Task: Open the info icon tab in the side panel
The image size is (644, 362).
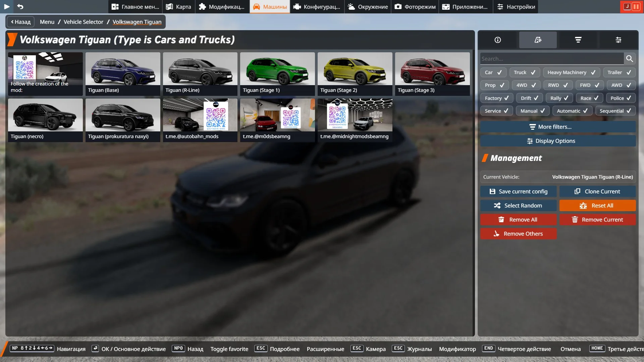Action: [x=498, y=40]
